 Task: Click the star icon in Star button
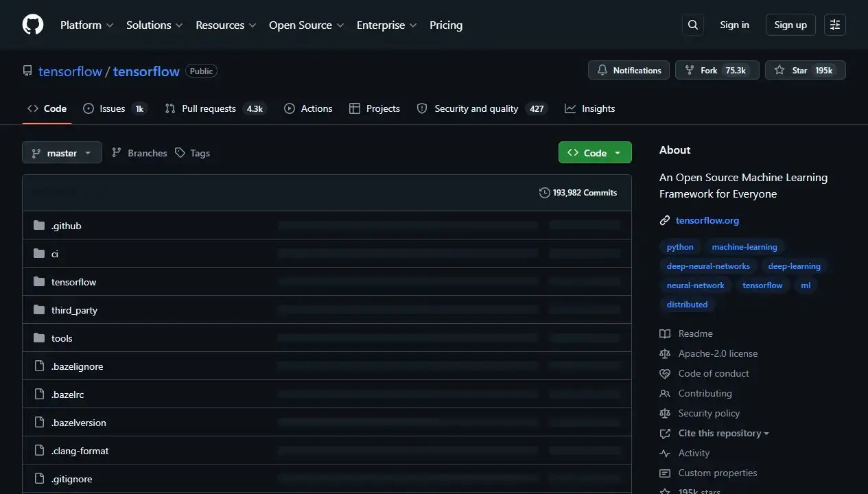(x=779, y=70)
